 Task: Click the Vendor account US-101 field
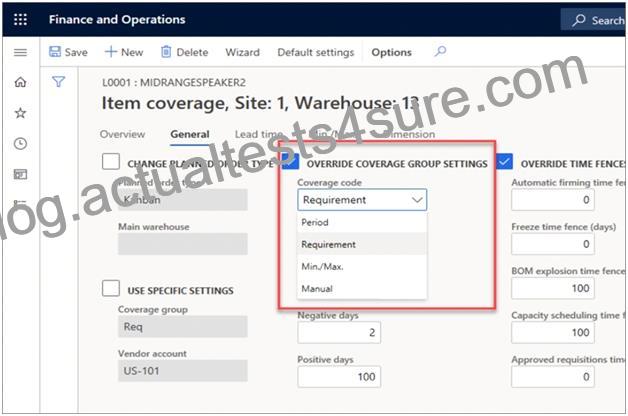(183, 371)
